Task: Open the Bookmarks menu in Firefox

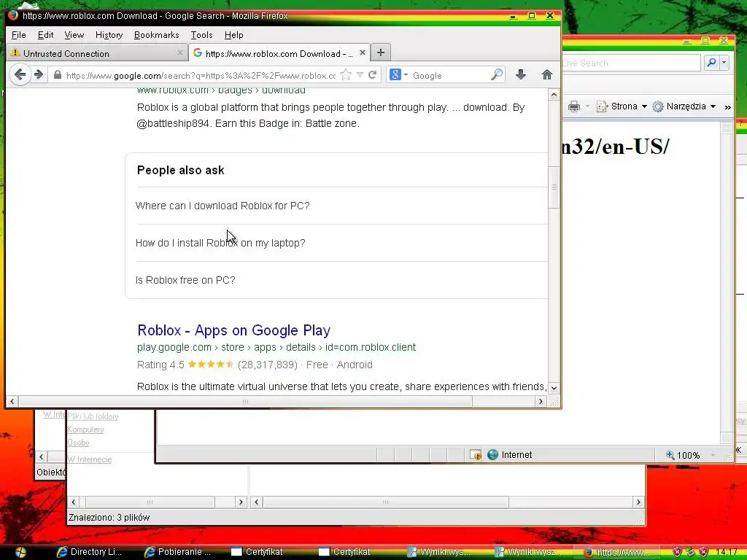Action: pos(157,35)
